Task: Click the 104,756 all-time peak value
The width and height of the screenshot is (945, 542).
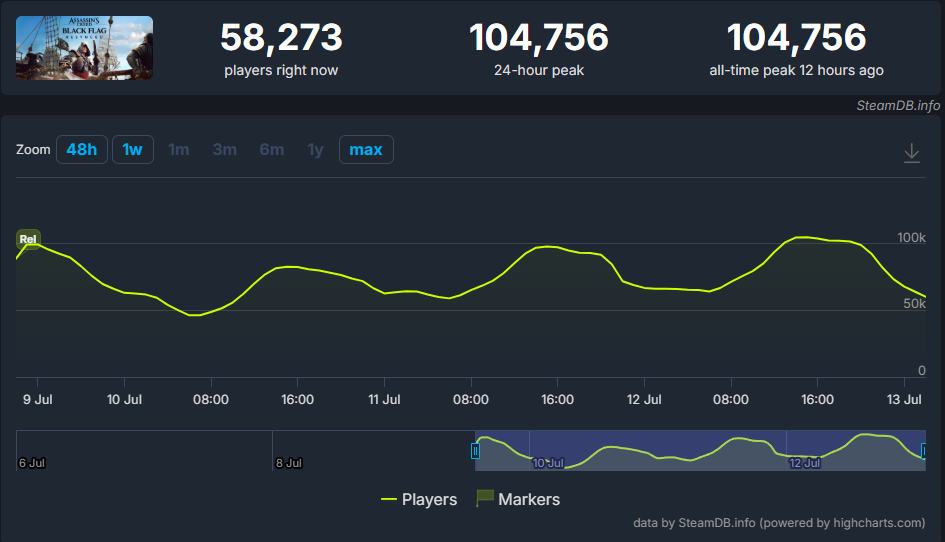Action: point(796,37)
